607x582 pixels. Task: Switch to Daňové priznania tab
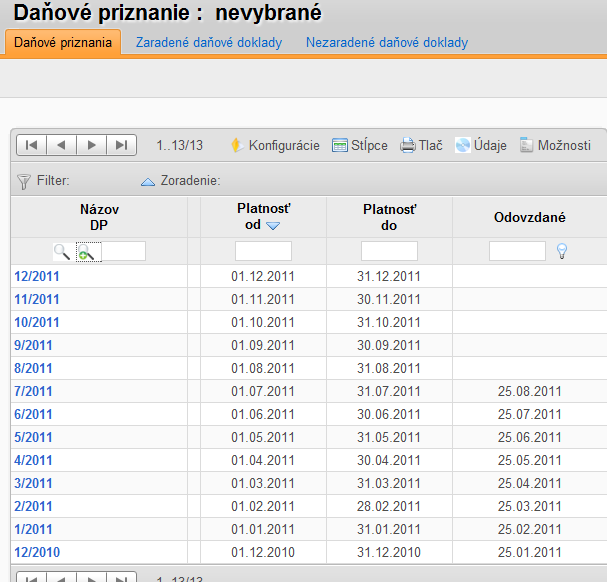click(63, 42)
